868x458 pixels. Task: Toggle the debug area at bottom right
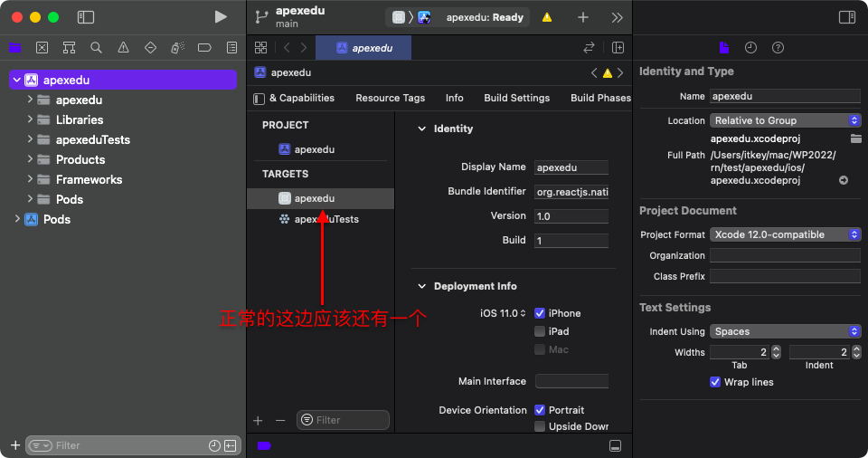pos(615,446)
